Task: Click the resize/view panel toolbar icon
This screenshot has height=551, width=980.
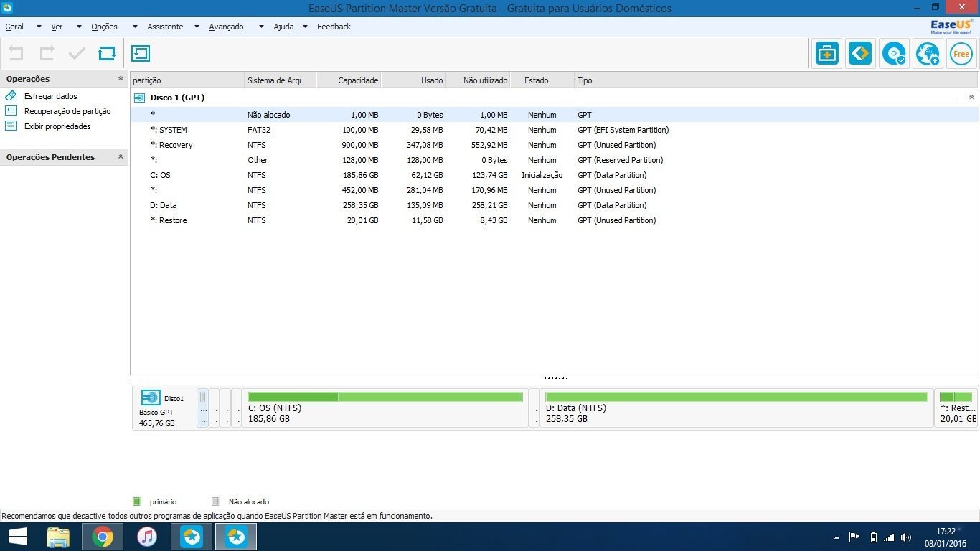Action: click(x=141, y=53)
